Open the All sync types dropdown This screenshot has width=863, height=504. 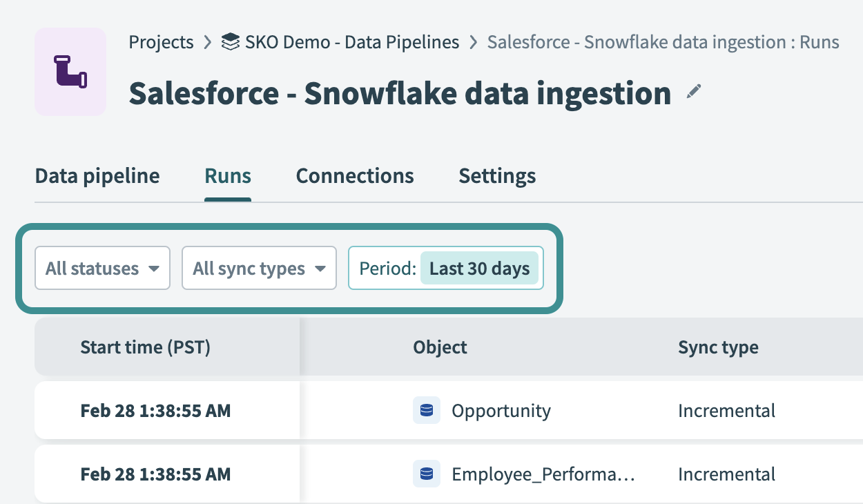[259, 268]
